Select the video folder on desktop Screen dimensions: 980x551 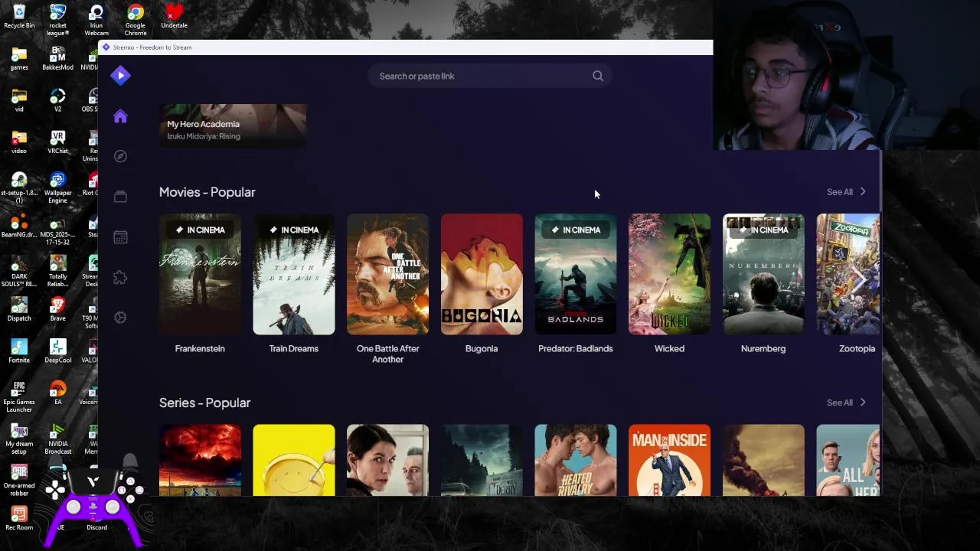(19, 142)
